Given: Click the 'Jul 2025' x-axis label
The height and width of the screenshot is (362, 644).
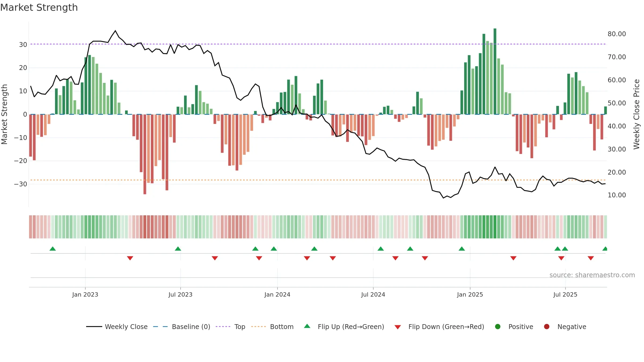Looking at the screenshot, I should 565,294.
